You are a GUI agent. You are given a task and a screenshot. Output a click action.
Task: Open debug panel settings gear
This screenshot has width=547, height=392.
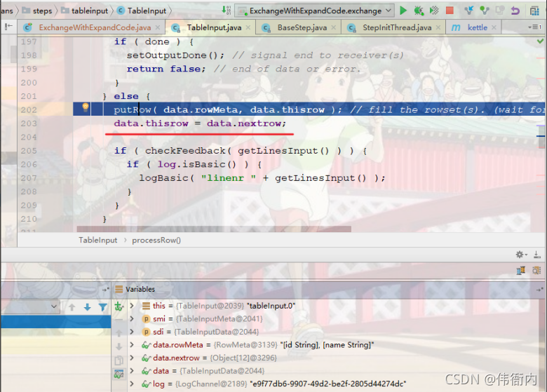pos(521,255)
